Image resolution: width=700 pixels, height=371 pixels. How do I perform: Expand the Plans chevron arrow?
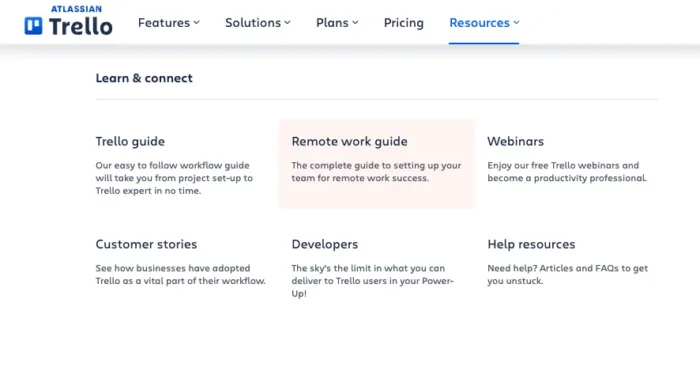tap(355, 22)
